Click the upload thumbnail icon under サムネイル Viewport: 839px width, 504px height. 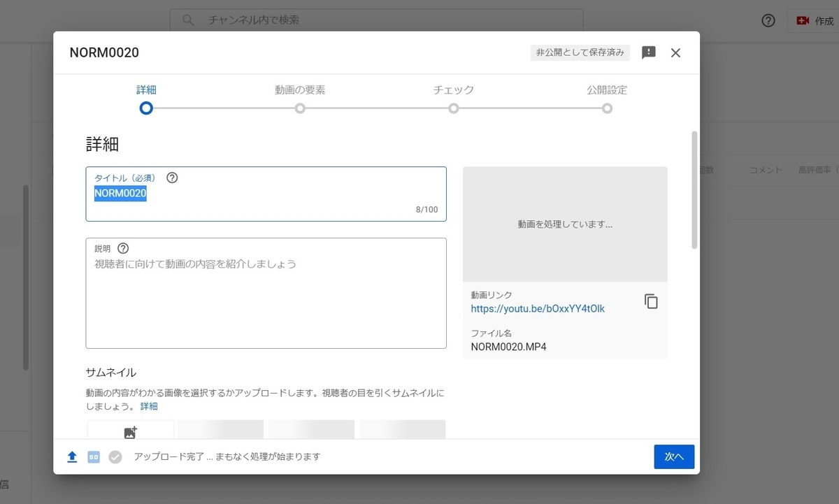(x=129, y=431)
